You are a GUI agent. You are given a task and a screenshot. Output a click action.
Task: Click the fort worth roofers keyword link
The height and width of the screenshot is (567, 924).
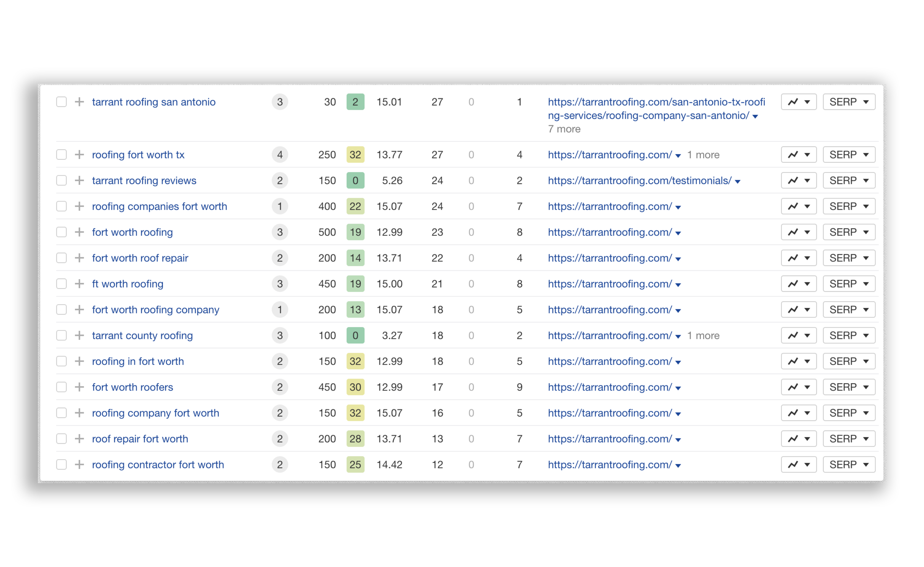pos(133,387)
